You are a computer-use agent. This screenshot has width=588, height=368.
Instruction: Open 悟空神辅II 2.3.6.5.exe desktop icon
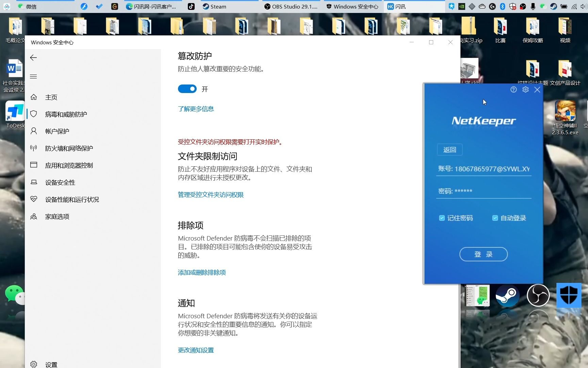(x=565, y=118)
